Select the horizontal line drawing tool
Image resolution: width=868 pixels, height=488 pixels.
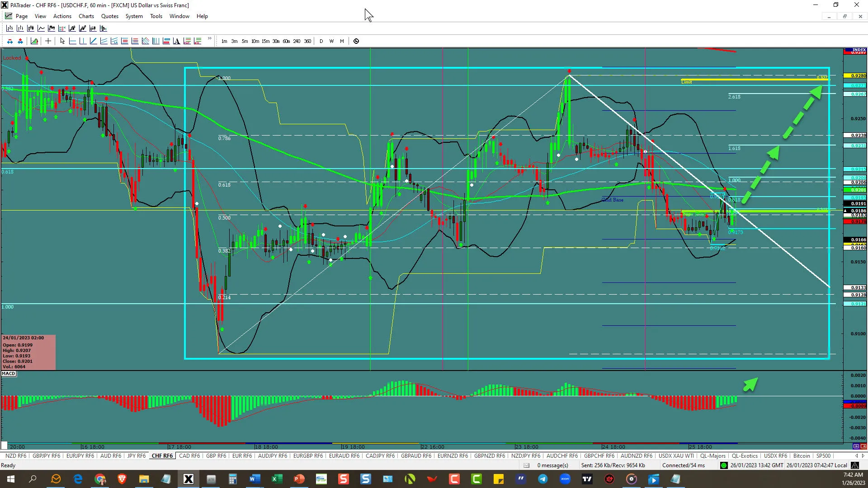(72, 41)
